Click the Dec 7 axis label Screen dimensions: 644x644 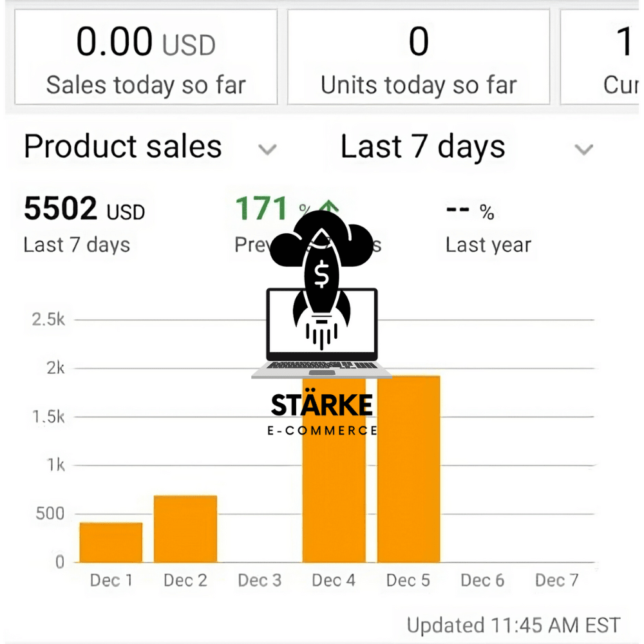pyautogui.click(x=556, y=580)
